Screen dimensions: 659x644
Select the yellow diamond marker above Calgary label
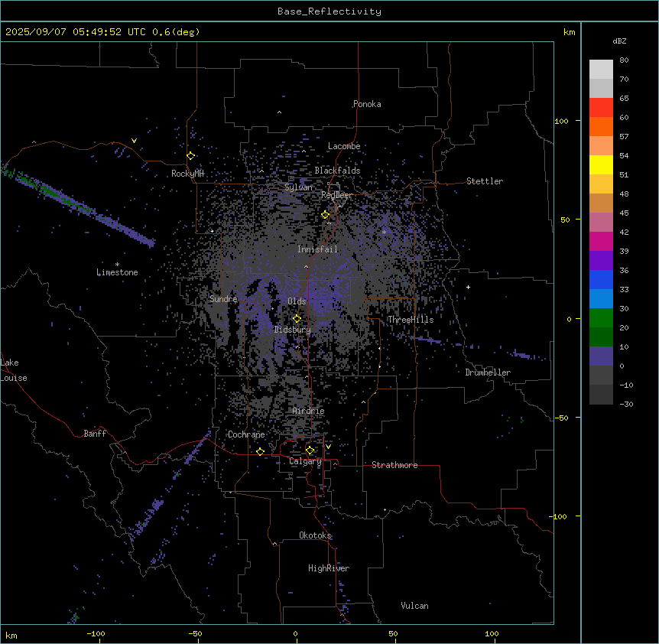pos(310,450)
